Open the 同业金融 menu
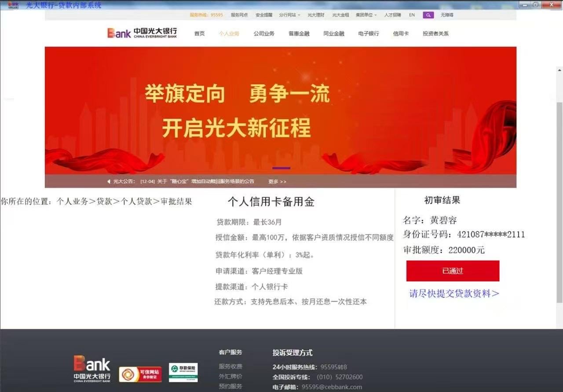 334,33
